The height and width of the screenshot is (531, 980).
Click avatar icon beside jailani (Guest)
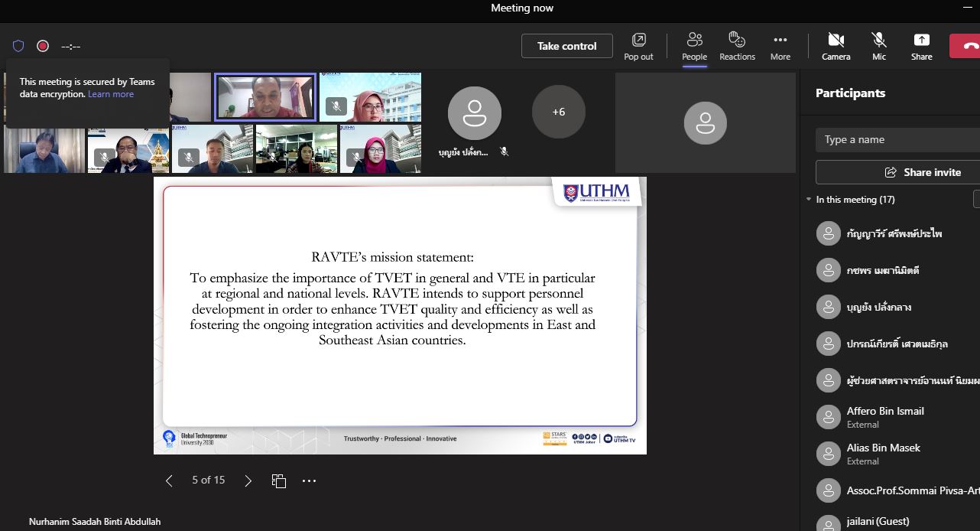pyautogui.click(x=829, y=524)
